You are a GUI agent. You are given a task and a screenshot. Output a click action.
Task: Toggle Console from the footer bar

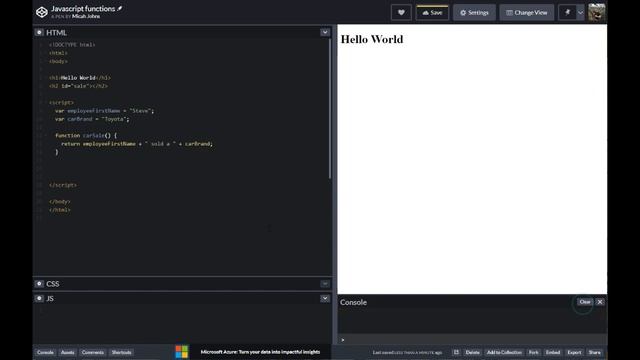pyautogui.click(x=45, y=352)
